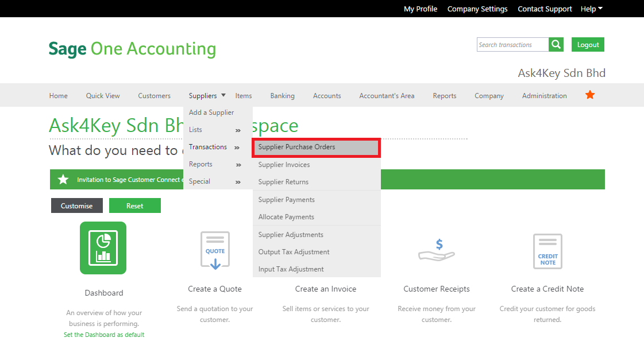The height and width of the screenshot is (353, 644).
Task: Click the Create an Invoice label
Action: [x=326, y=289]
